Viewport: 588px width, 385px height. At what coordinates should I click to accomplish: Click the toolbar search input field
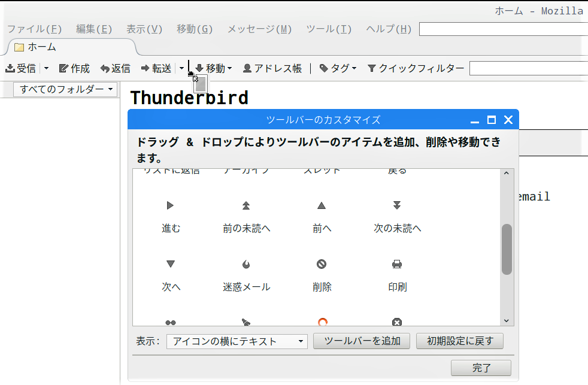click(528, 68)
